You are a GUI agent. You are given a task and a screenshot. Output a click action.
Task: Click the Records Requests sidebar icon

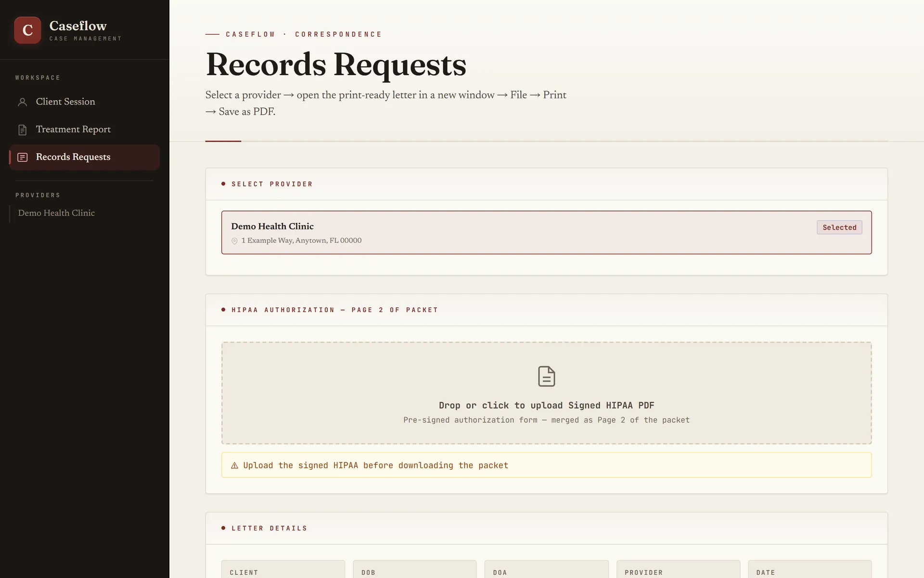(x=22, y=158)
